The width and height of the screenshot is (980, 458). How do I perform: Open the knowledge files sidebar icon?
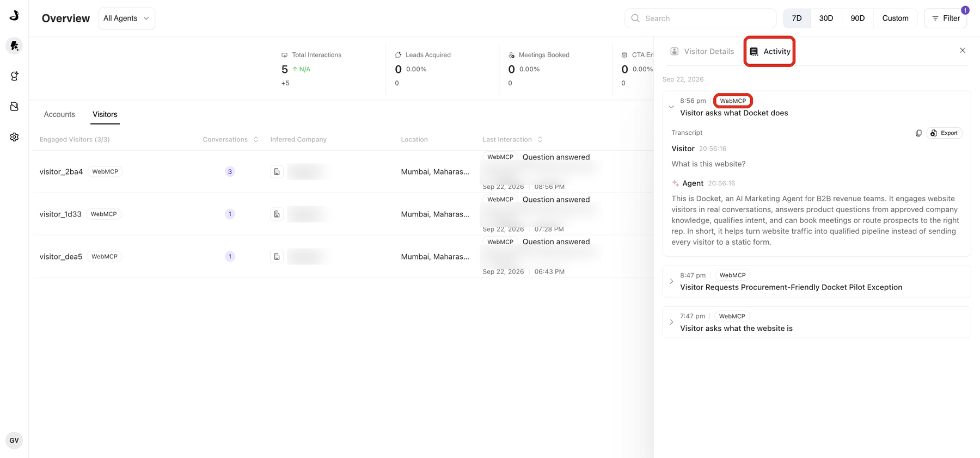[x=14, y=107]
